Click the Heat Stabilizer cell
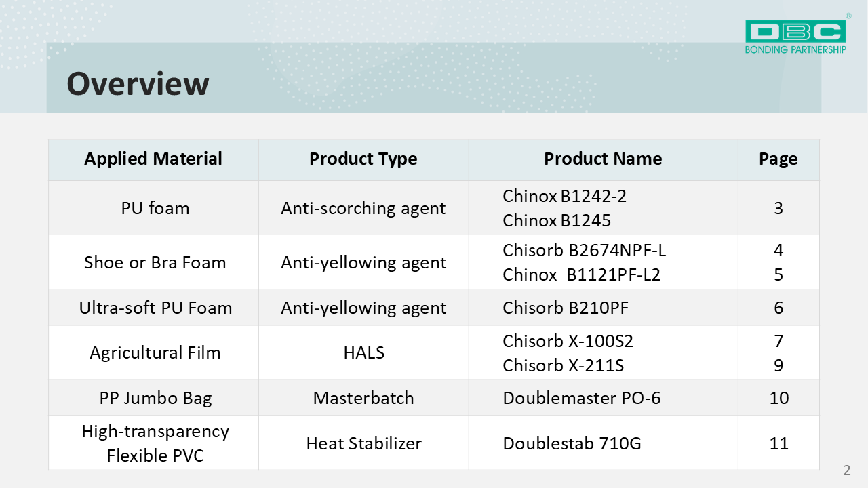868x488 pixels. [x=363, y=443]
